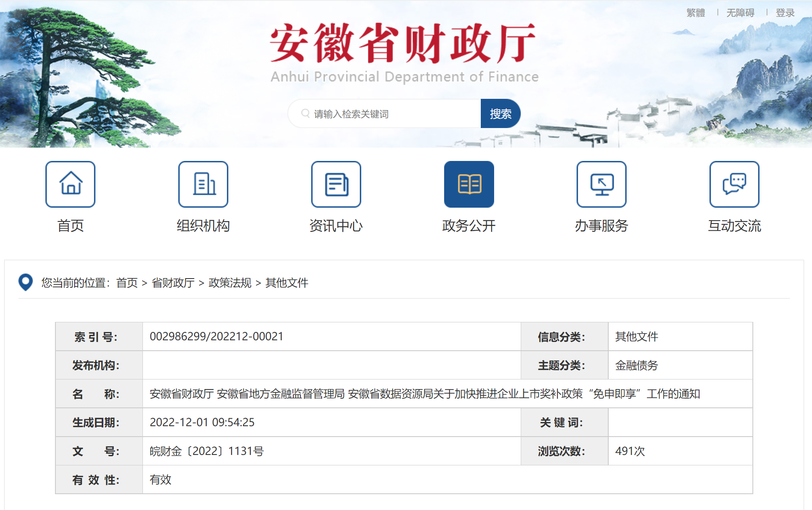
Task: Click the magnifier icon in search box
Action: [305, 113]
